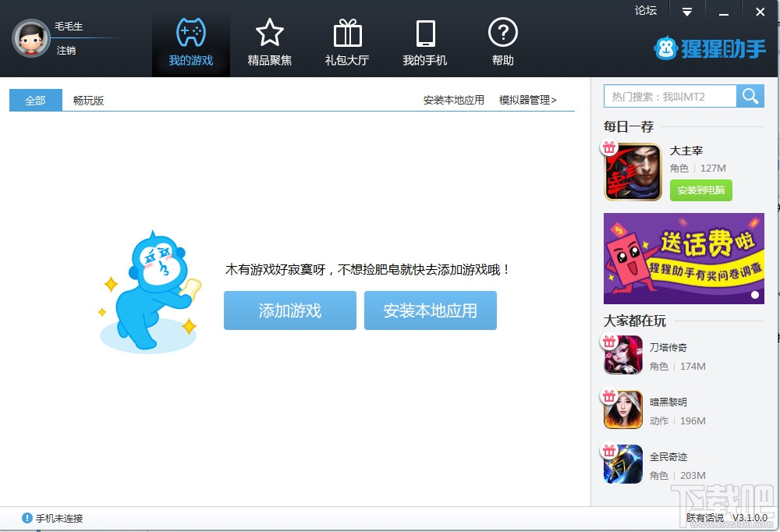Select the 畅玩版 filter tab

tap(89, 101)
